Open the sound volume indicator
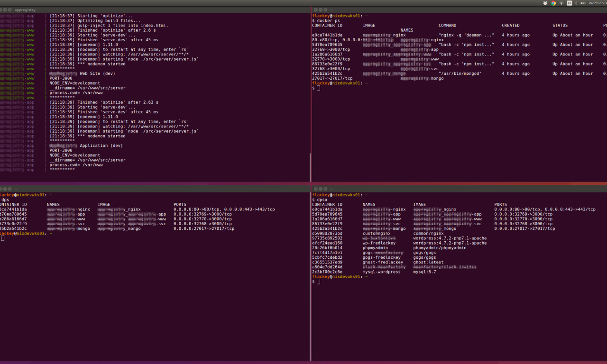This screenshot has width=607, height=364. click(583, 3)
